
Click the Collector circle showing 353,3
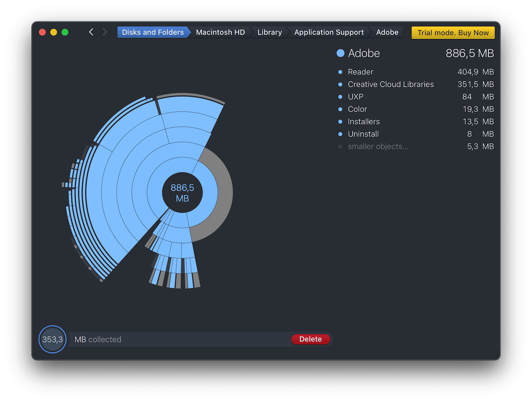(52, 339)
